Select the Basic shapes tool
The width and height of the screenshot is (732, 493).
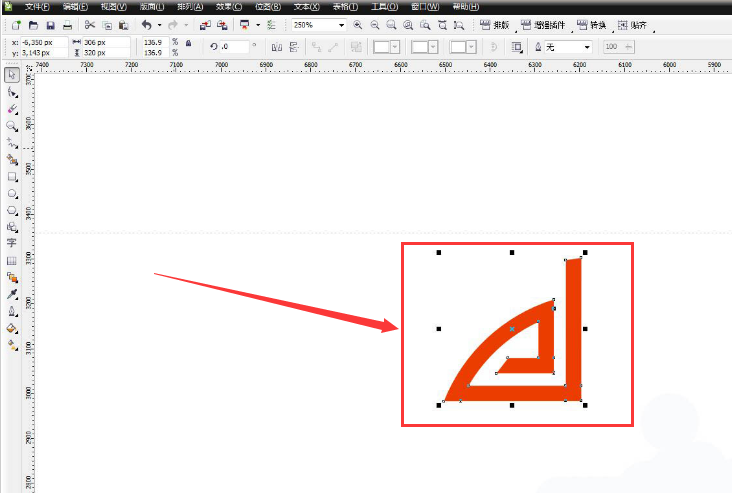click(x=12, y=227)
